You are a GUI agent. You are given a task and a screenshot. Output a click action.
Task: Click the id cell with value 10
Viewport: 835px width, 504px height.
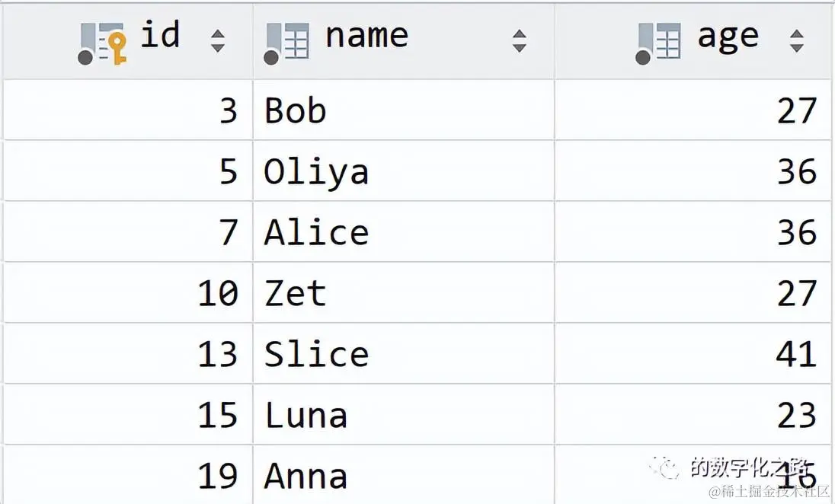pyautogui.click(x=128, y=292)
